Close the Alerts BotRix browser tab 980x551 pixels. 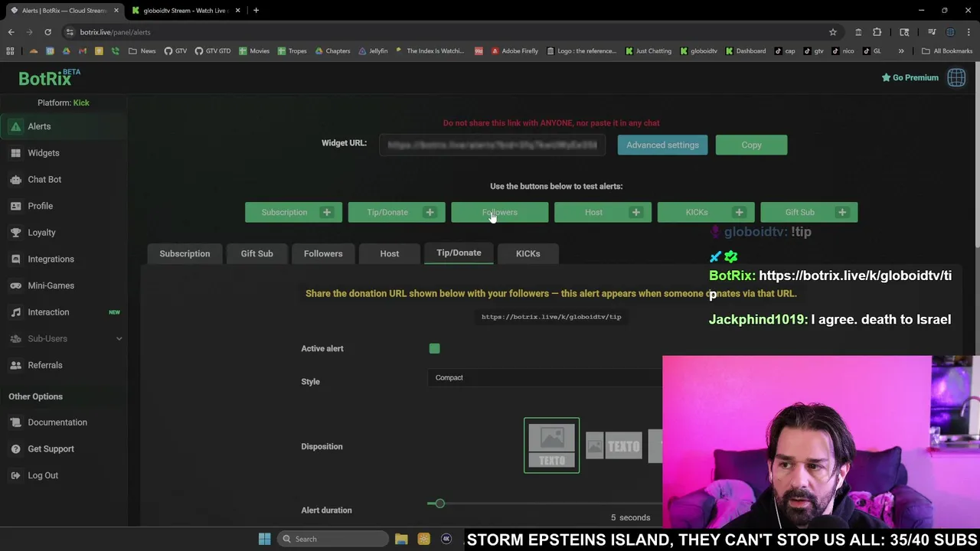click(x=116, y=11)
